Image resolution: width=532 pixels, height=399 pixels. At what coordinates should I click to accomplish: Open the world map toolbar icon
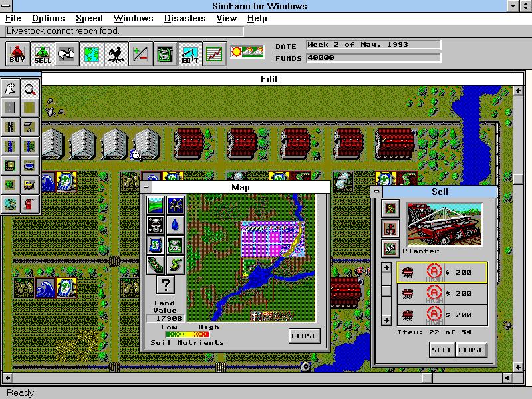point(92,54)
